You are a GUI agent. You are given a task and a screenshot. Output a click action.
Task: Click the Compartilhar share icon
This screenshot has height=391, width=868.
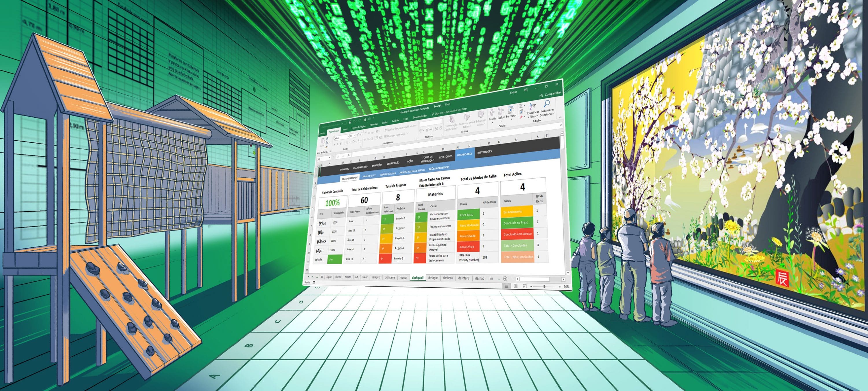click(x=541, y=96)
